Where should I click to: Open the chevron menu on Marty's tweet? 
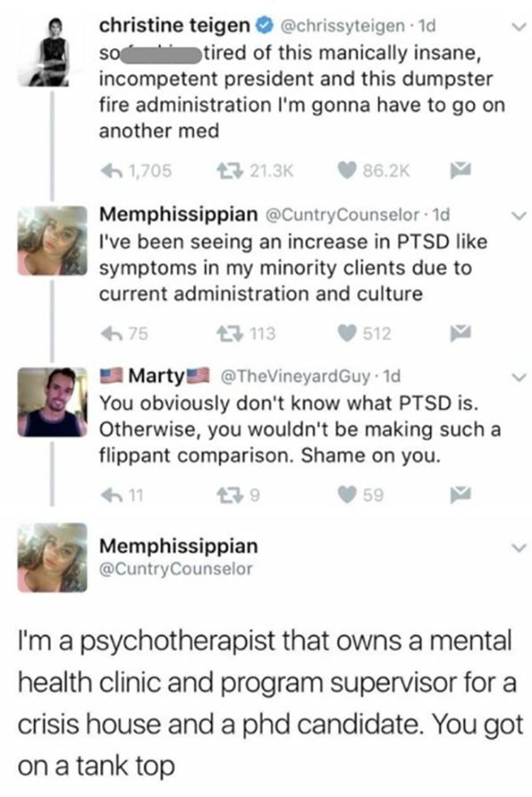(519, 376)
